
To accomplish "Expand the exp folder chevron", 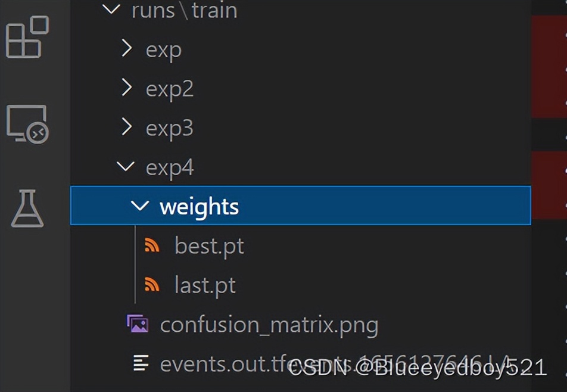I will coord(126,49).
